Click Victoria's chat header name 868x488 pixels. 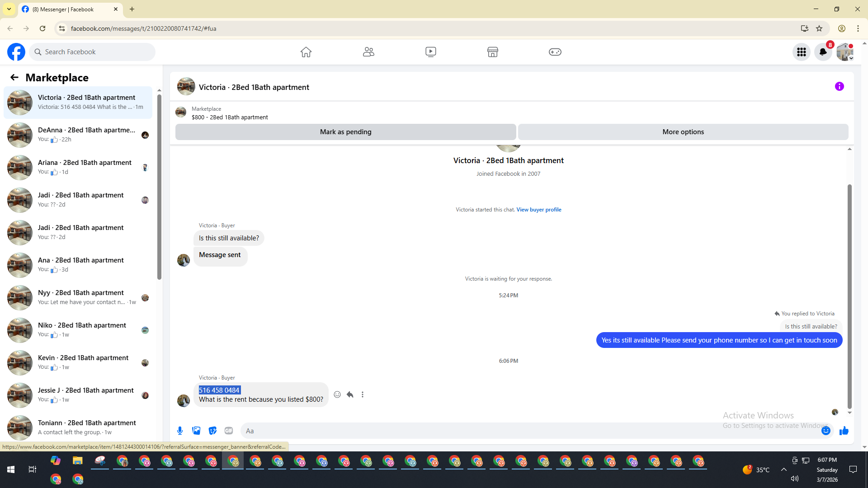tap(254, 87)
